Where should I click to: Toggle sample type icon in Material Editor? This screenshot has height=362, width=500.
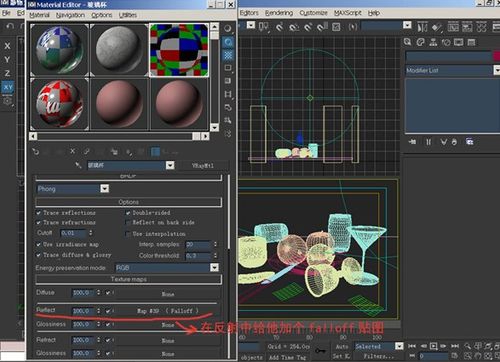228,29
